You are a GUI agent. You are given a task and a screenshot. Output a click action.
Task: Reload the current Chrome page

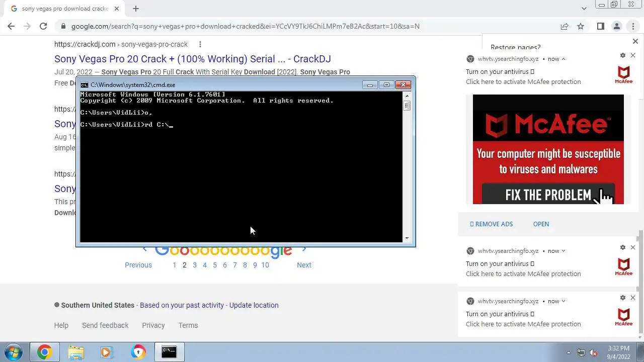click(x=43, y=26)
